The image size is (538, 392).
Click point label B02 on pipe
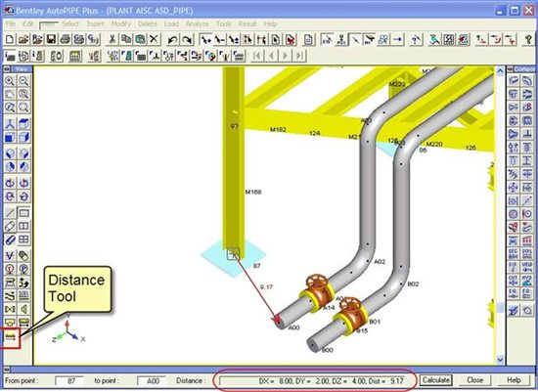(x=413, y=283)
